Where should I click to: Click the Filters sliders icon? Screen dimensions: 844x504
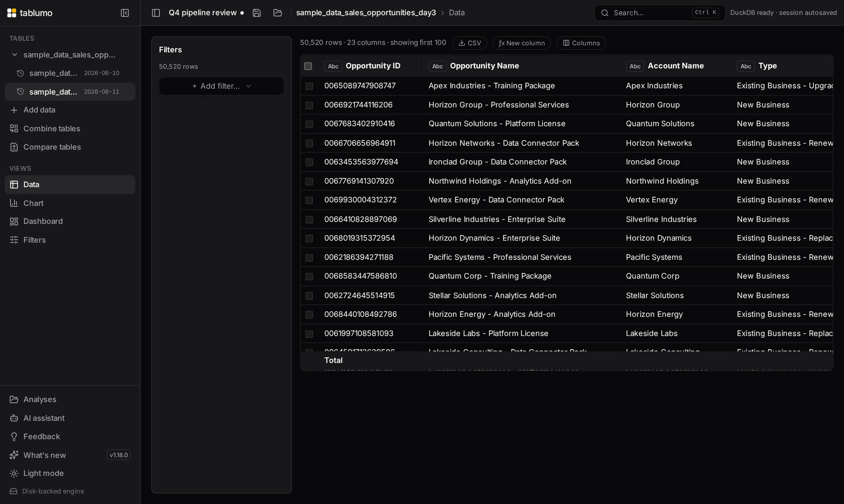point(14,240)
